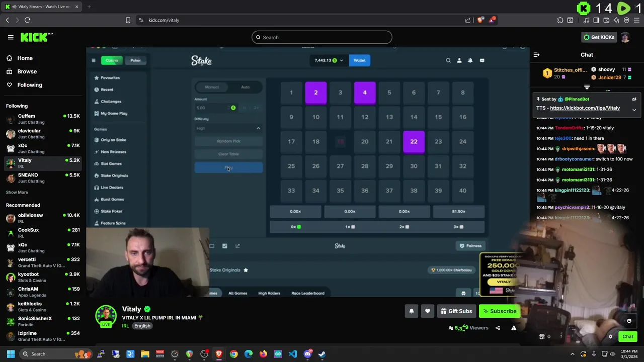
Task: Expand the pinned TTS message chevron
Action: pos(634,110)
